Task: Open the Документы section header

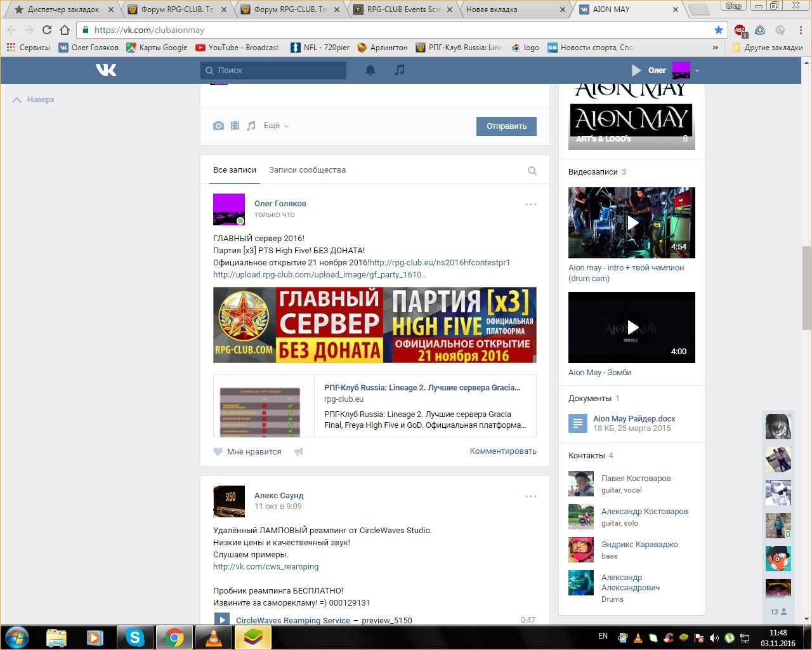Action: click(590, 398)
